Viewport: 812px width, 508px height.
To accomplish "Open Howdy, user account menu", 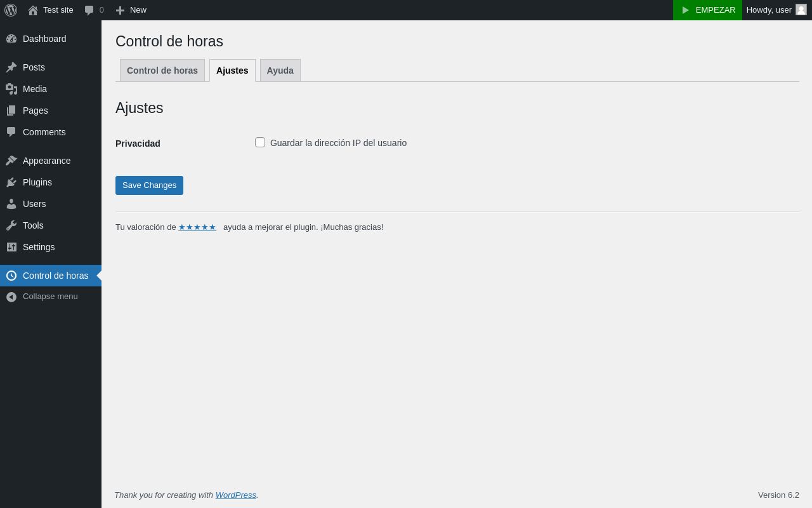I will click(x=776, y=10).
